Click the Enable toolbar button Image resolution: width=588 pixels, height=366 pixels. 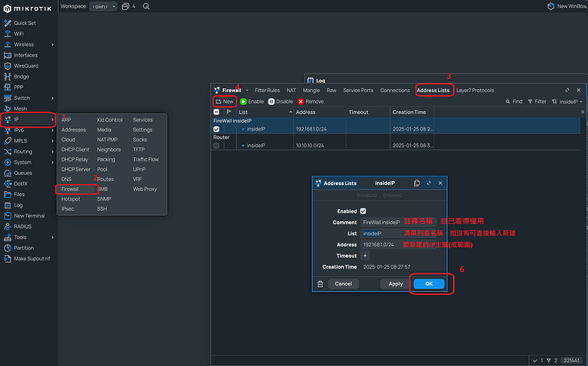(252, 102)
